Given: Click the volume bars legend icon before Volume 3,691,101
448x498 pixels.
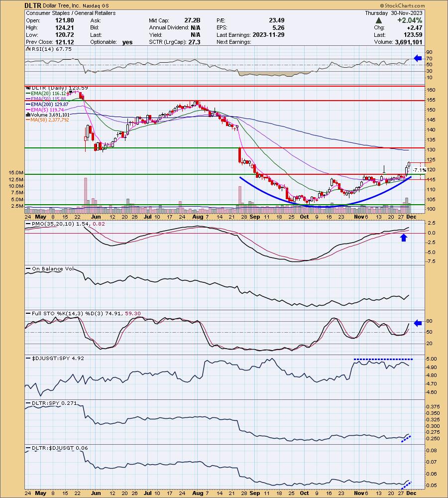Looking at the screenshot, I should pyautogui.click(x=28, y=115).
